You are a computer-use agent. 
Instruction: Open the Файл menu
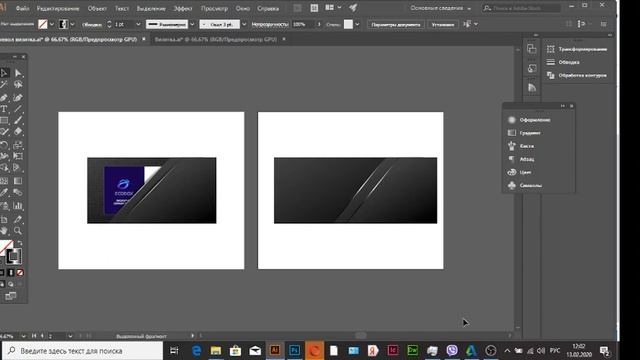22,8
